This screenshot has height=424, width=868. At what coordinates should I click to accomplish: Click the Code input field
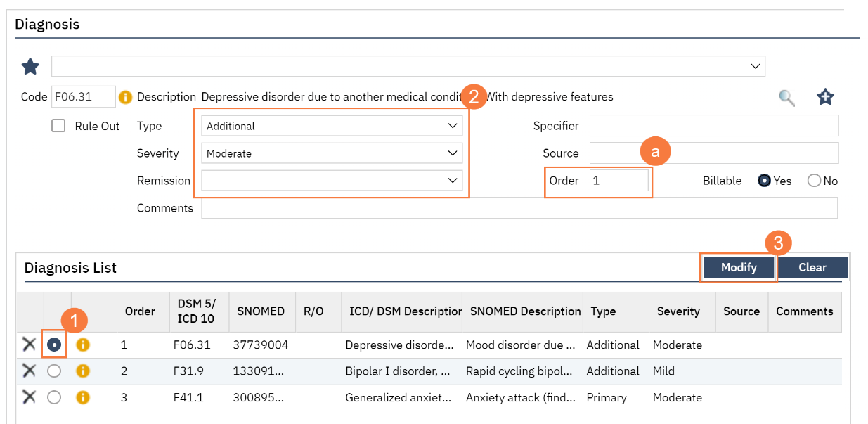coord(83,97)
